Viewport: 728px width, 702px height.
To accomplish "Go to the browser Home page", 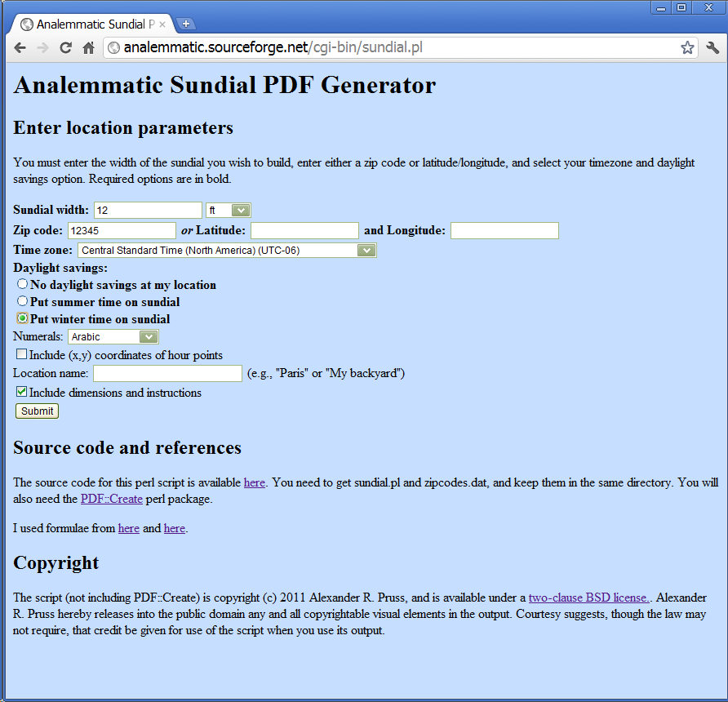I will 88,48.
